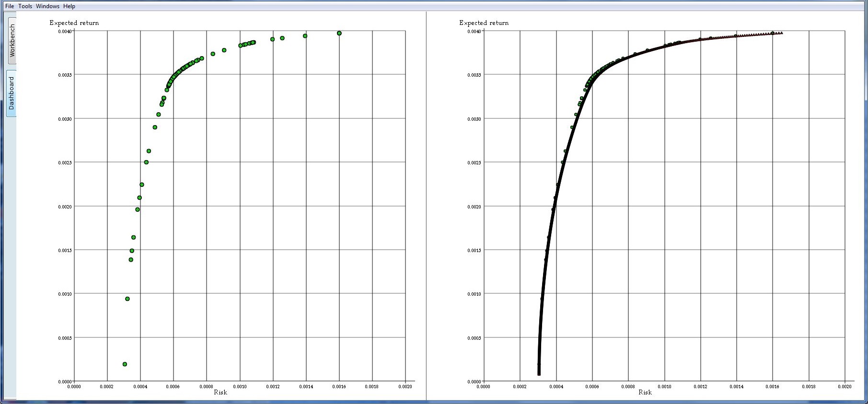Click the 0.0040 y-axis tick on left chart
This screenshot has height=404, width=868.
coord(65,32)
